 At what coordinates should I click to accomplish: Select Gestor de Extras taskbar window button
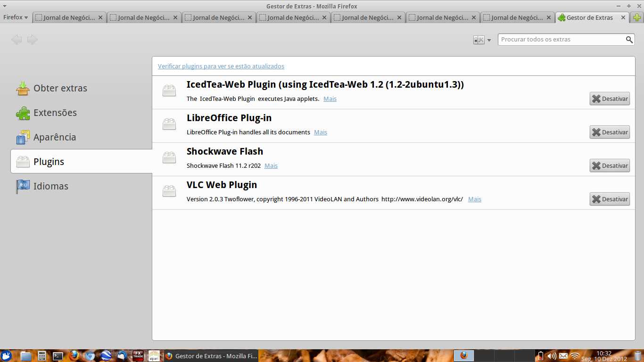[211, 356]
